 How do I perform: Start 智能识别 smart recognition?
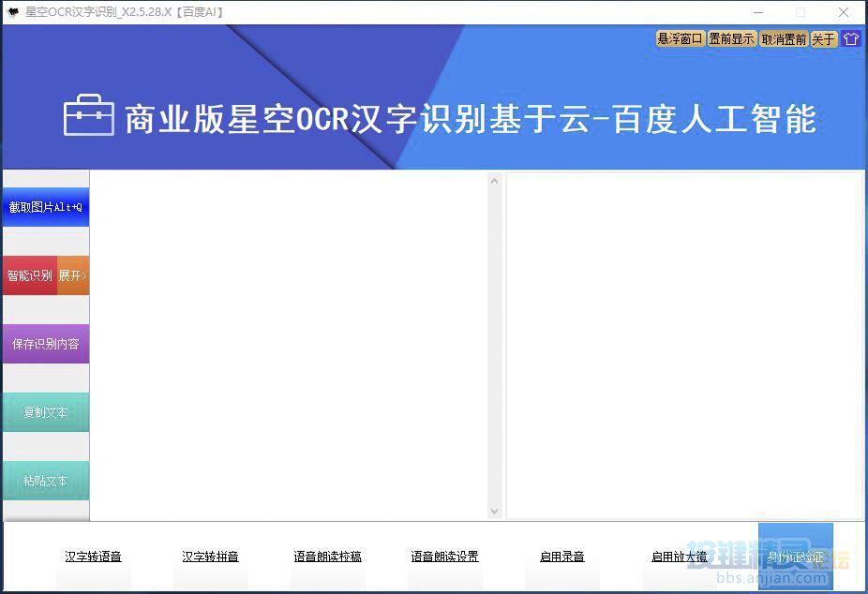[x=28, y=275]
